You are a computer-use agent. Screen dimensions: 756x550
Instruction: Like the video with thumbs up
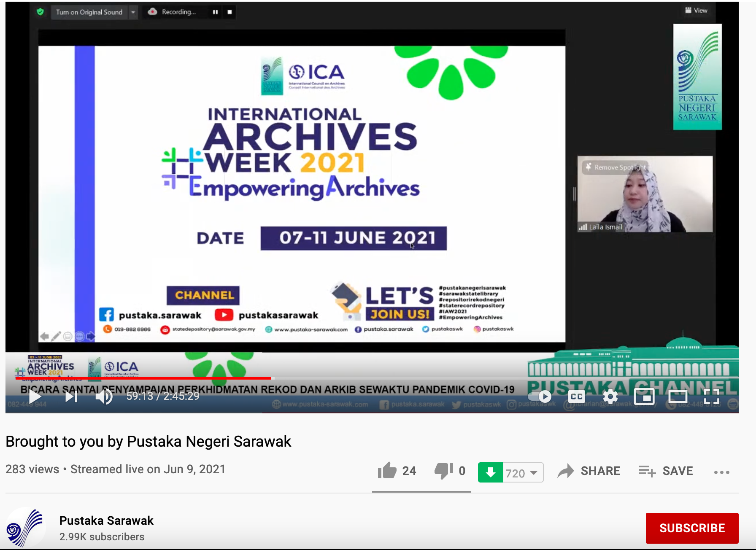(387, 471)
